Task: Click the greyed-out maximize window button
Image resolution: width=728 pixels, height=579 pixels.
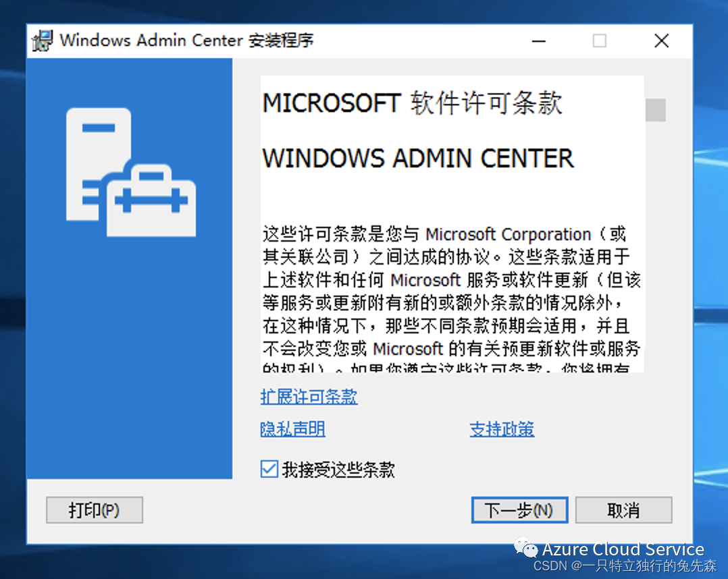Action: [x=600, y=40]
